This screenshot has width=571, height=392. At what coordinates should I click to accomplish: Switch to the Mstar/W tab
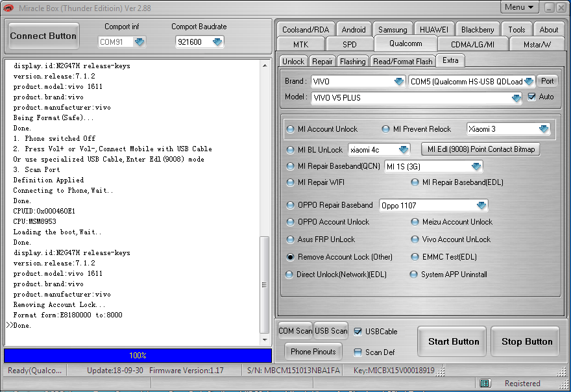tap(537, 44)
